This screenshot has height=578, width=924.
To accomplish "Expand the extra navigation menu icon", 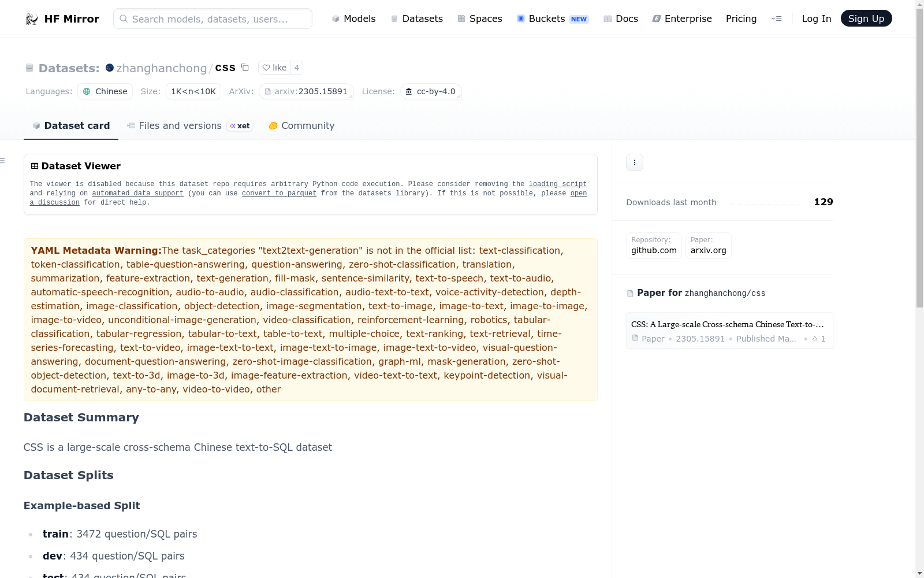I will (x=776, y=18).
